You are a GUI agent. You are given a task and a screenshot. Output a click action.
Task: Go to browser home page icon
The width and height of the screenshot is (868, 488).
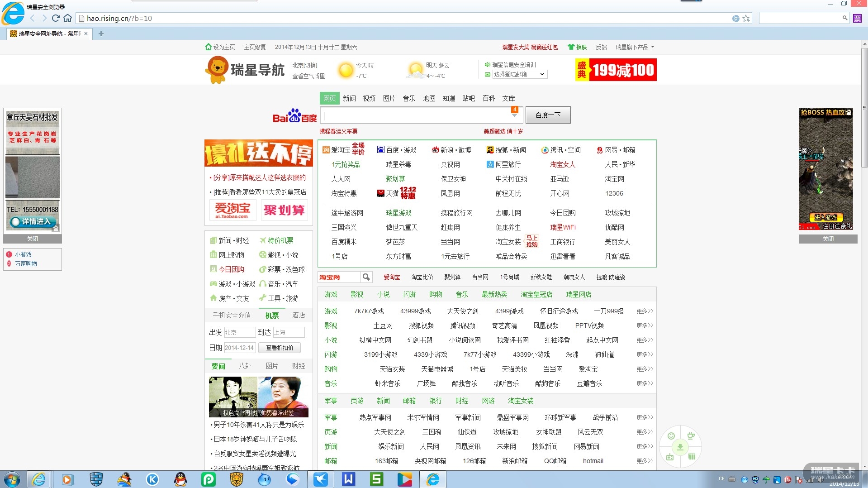click(x=67, y=18)
